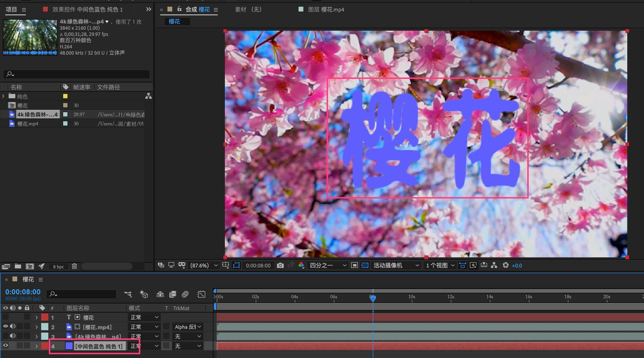The height and width of the screenshot is (358, 644).
Task: Click the 0:00:08:00 timecode in timeline
Action: (23, 292)
